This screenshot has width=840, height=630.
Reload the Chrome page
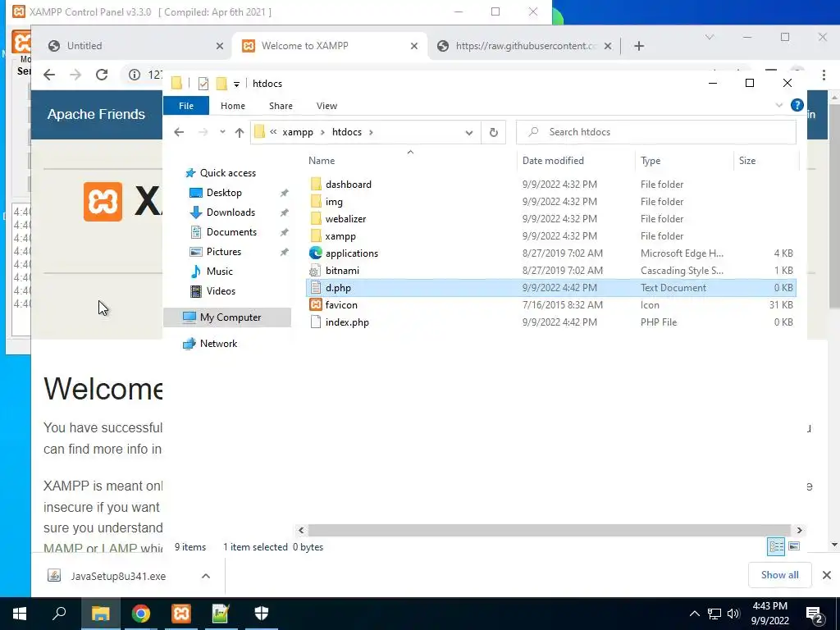click(101, 75)
